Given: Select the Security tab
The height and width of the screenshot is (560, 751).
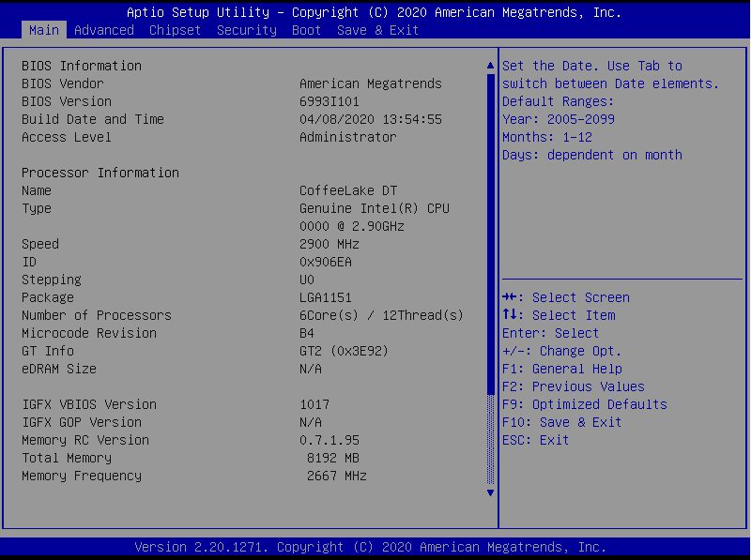Looking at the screenshot, I should pos(246,30).
